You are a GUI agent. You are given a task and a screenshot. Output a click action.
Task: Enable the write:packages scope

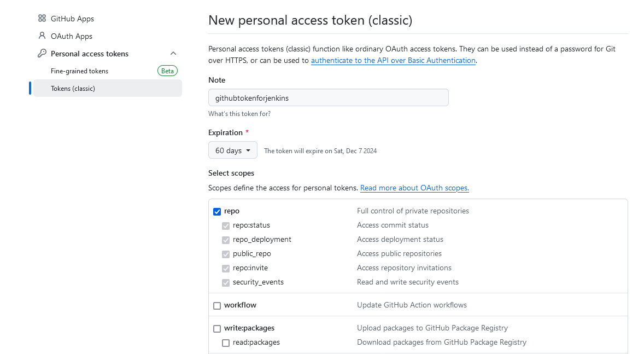pos(217,328)
